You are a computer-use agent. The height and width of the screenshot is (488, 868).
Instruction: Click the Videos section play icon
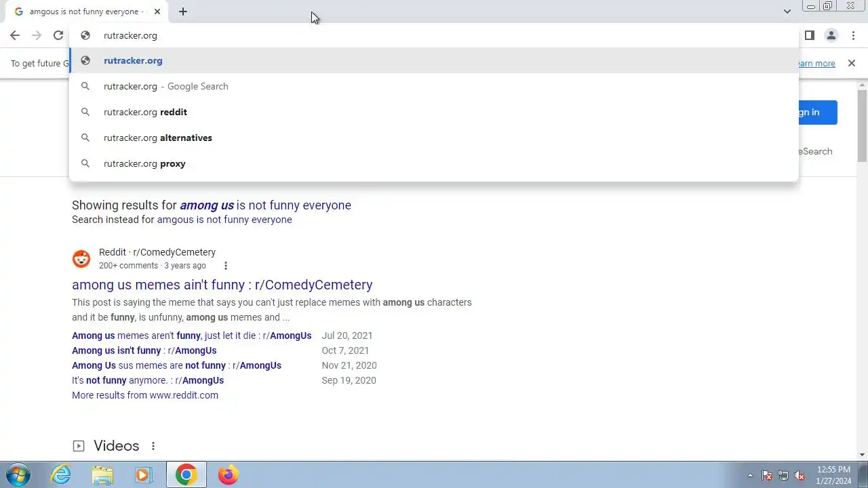pos(79,446)
